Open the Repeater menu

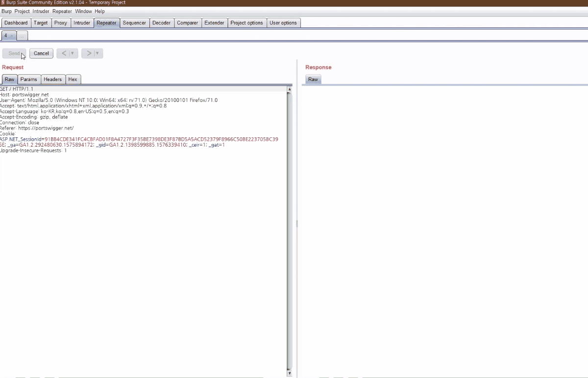pos(62,11)
